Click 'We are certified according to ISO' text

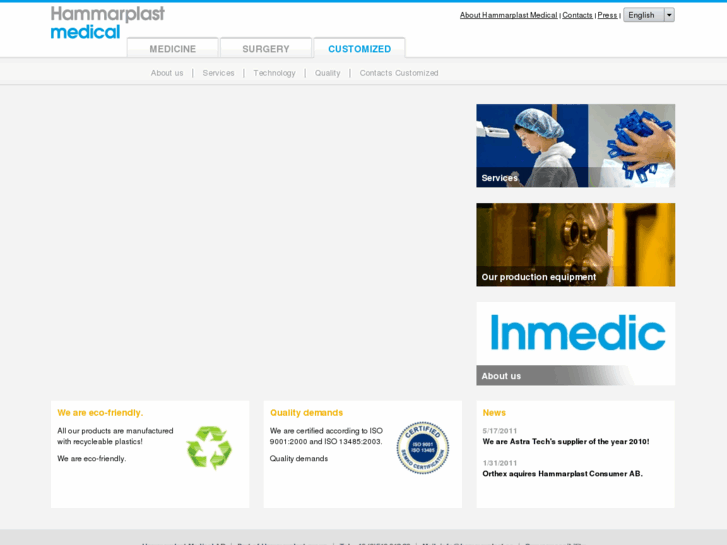click(326, 431)
